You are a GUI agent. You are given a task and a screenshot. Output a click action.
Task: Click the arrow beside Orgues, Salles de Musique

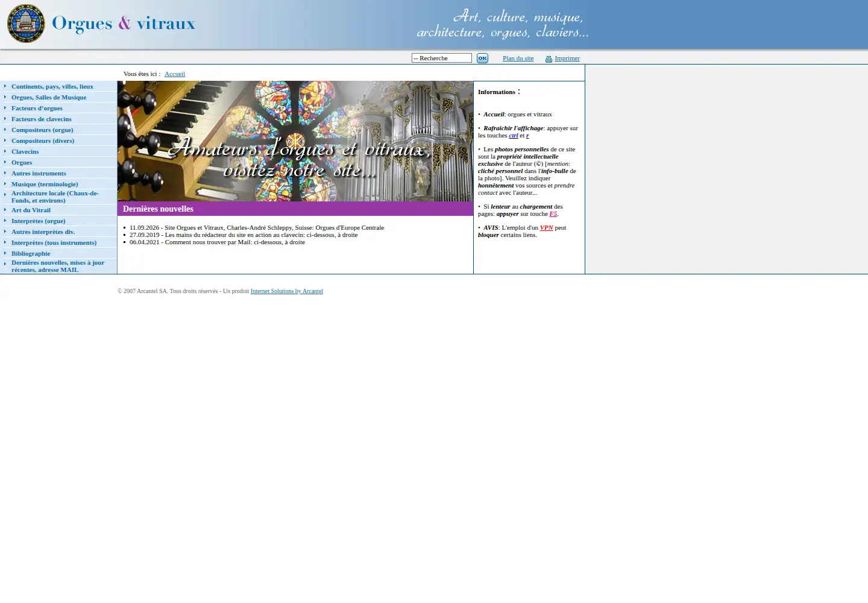(5, 97)
